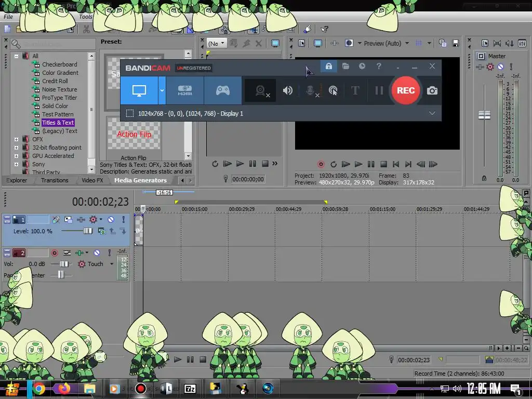Screen dimensions: 532x399
Task: Select the ProType Titler generator
Action: (59, 97)
